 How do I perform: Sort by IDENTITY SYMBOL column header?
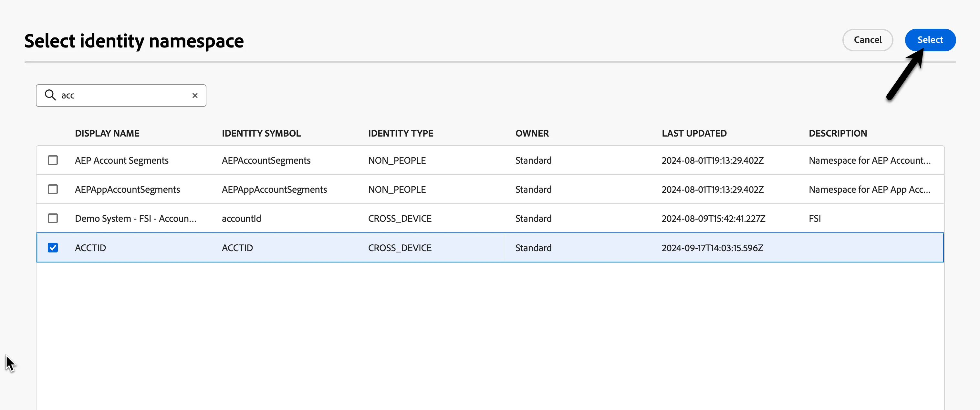pyautogui.click(x=261, y=134)
